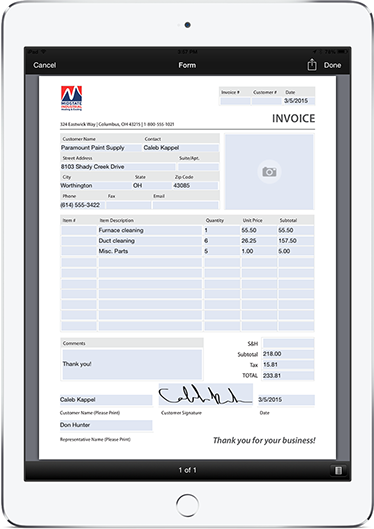Edit unit price 1.00 for Misc. Parts
This screenshot has width=374, height=529.
tap(259, 251)
